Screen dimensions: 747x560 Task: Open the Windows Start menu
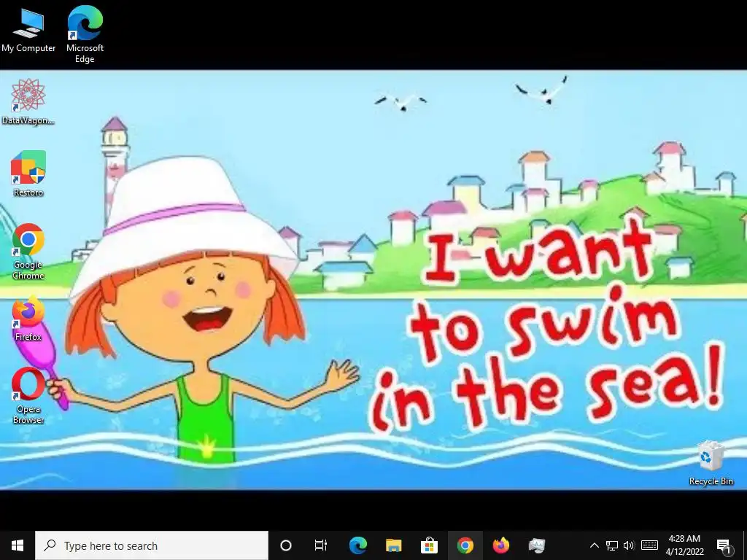tap(18, 545)
